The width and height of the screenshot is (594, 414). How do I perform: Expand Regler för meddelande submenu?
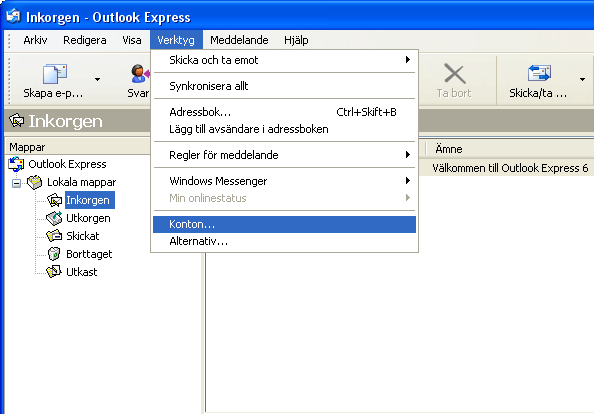284,155
